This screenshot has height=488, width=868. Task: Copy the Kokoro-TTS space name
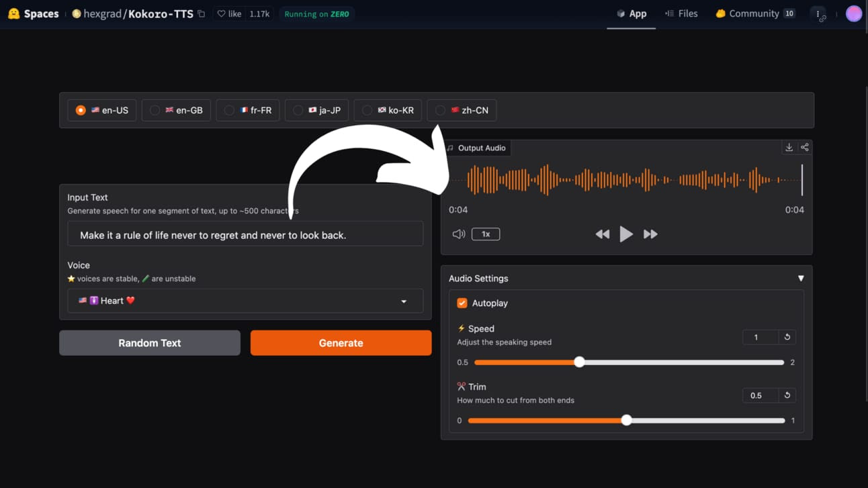click(201, 14)
